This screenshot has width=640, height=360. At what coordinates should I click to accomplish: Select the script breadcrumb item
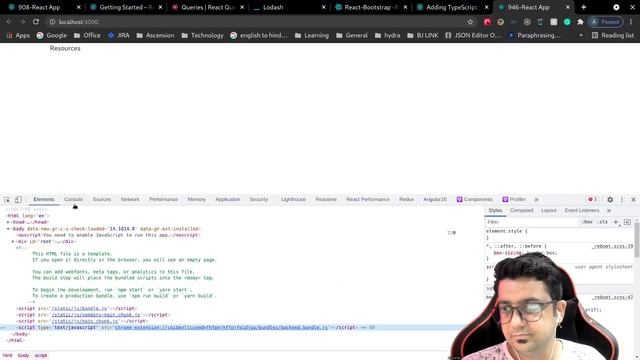click(x=41, y=356)
